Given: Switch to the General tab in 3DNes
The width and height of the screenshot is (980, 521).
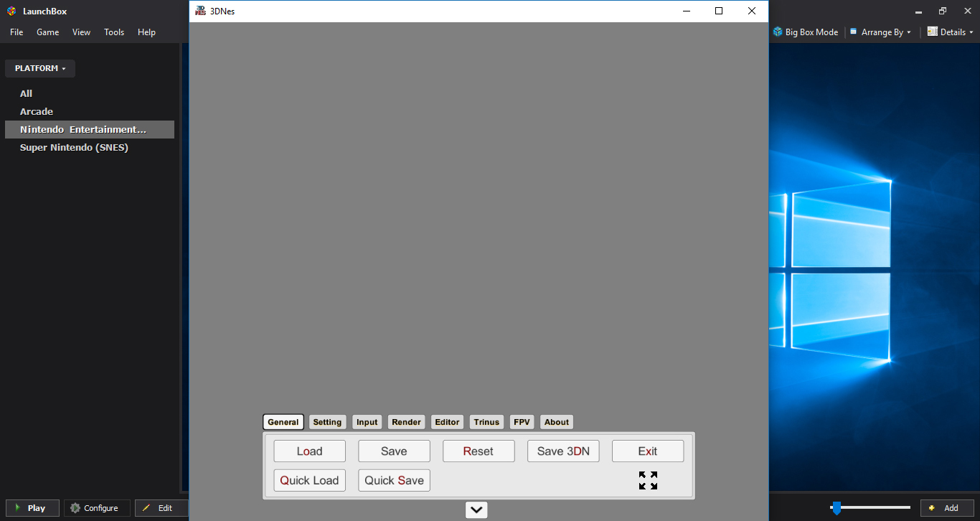Looking at the screenshot, I should [283, 422].
